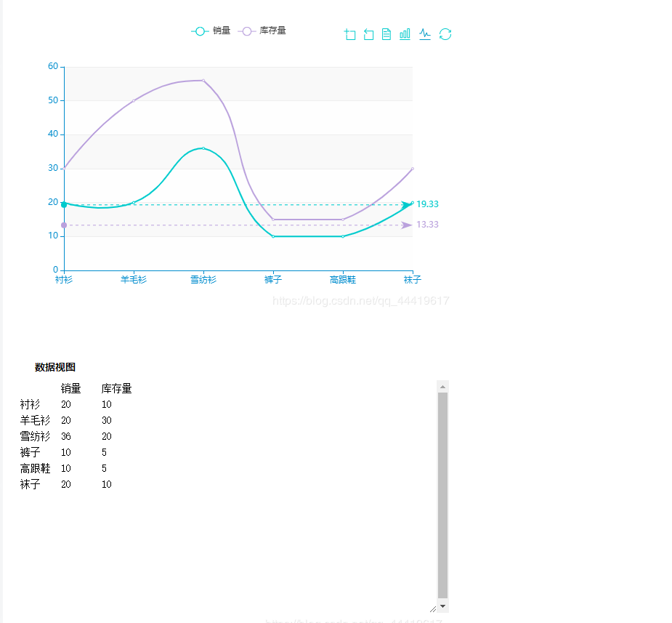Switch the chart to bar chart type
This screenshot has width=672, height=623.
[x=405, y=34]
